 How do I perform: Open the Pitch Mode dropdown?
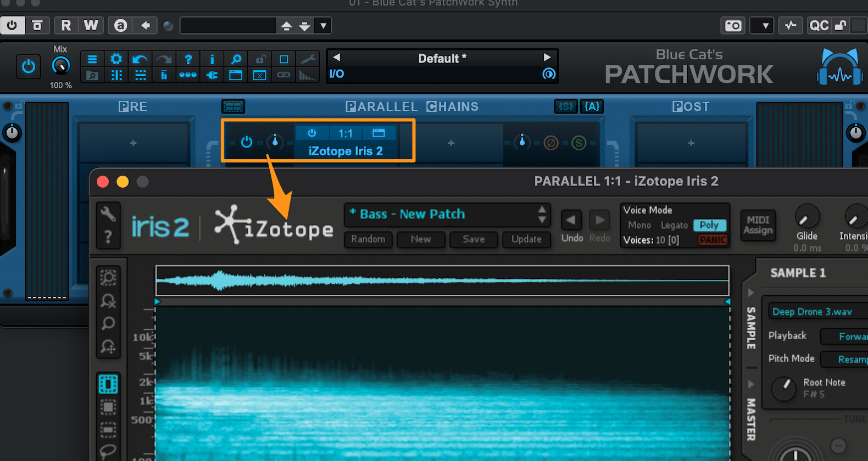pyautogui.click(x=843, y=359)
